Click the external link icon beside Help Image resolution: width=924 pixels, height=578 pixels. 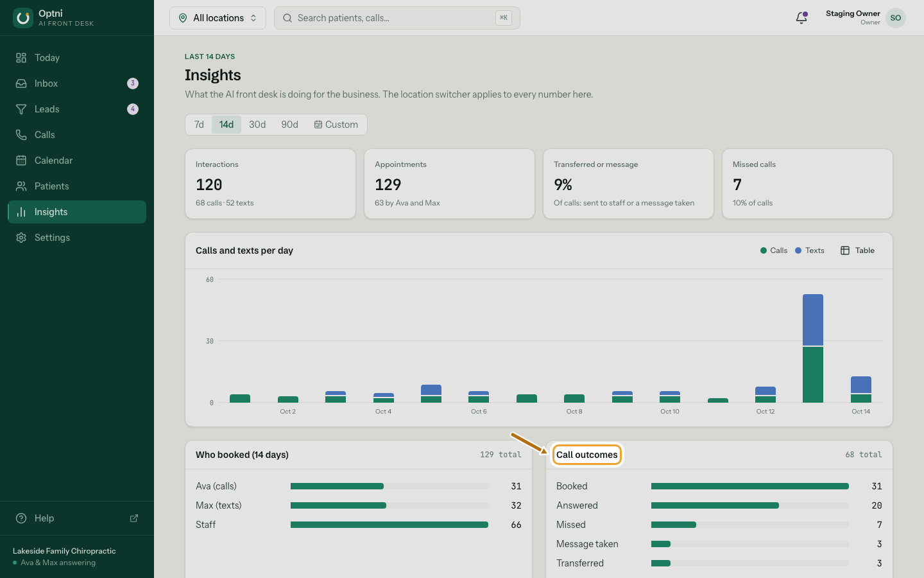(134, 518)
